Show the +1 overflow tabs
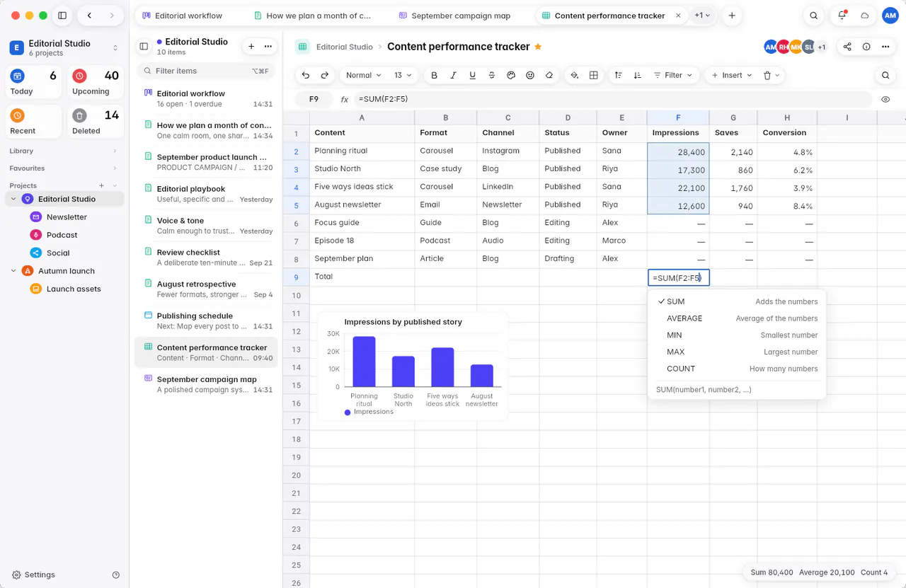This screenshot has height=588, width=906. 702,16
